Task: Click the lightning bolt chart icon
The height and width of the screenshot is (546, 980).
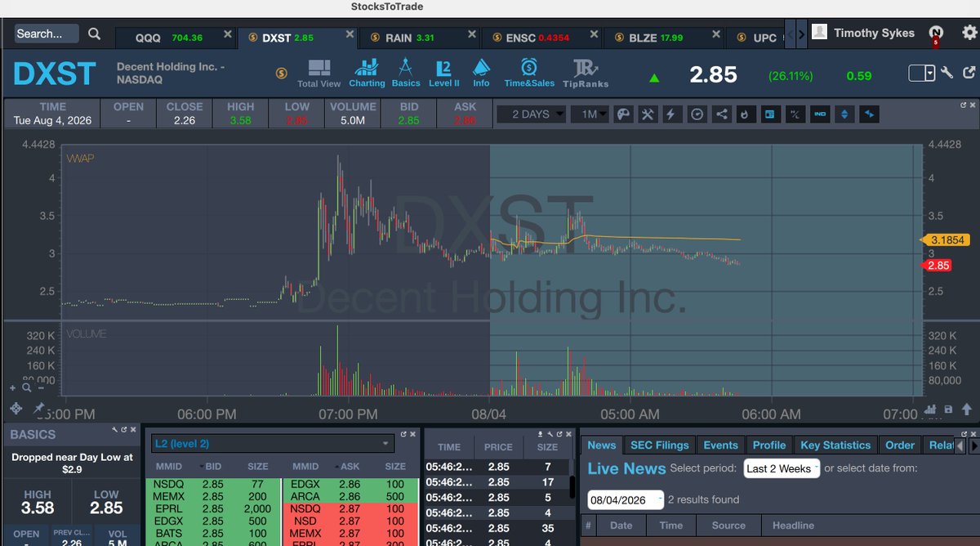Action: [672, 114]
